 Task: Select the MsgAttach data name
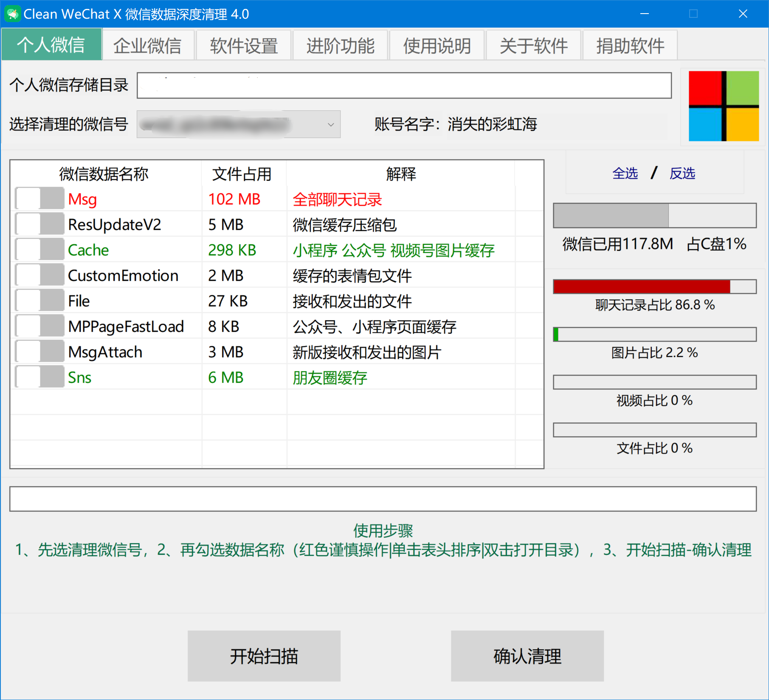pos(105,352)
